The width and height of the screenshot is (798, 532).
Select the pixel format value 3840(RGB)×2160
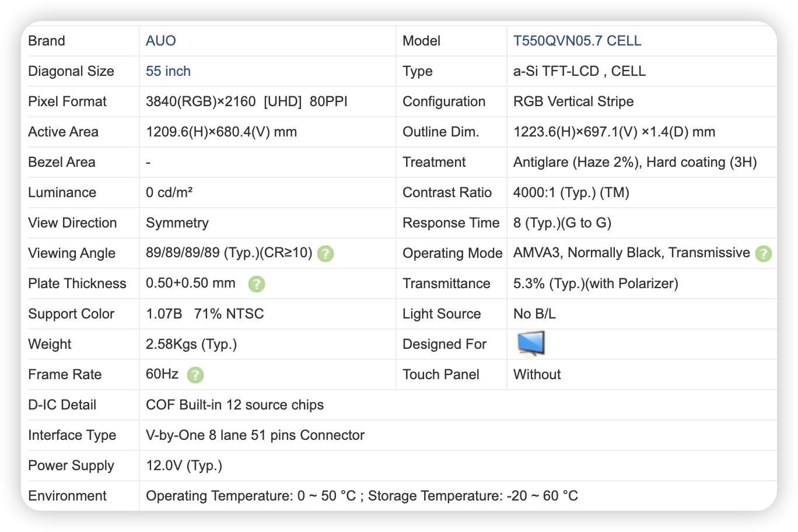point(201,101)
